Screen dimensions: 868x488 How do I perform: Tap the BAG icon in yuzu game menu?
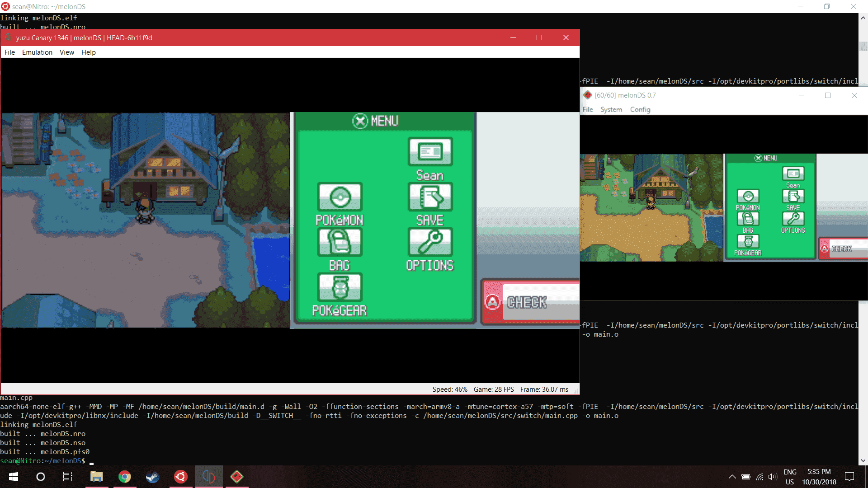click(x=340, y=242)
